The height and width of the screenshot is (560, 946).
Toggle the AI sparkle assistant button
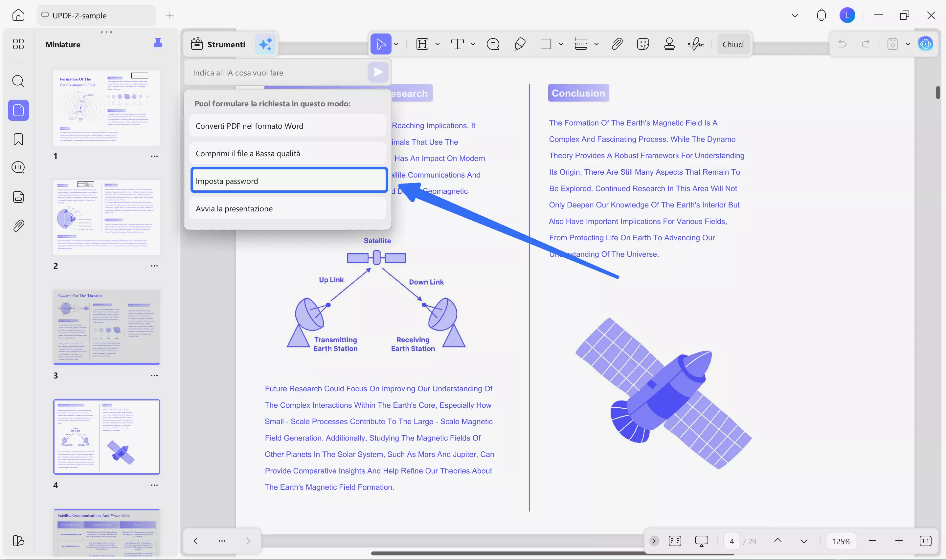point(265,44)
